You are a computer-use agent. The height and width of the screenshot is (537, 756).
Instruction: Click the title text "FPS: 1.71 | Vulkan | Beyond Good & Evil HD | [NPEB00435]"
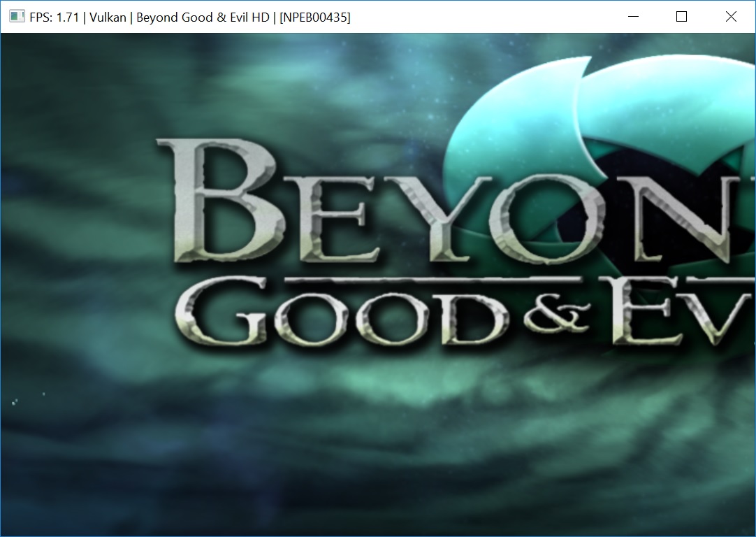pos(190,17)
